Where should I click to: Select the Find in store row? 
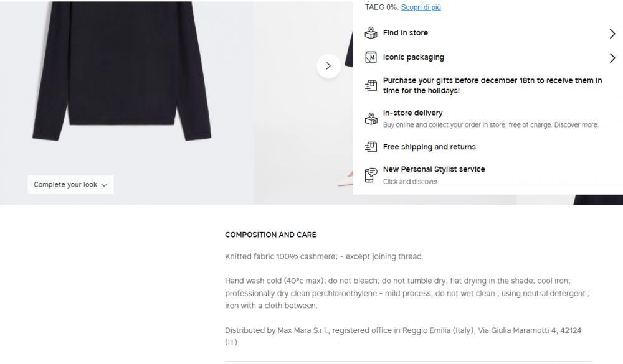click(x=405, y=33)
